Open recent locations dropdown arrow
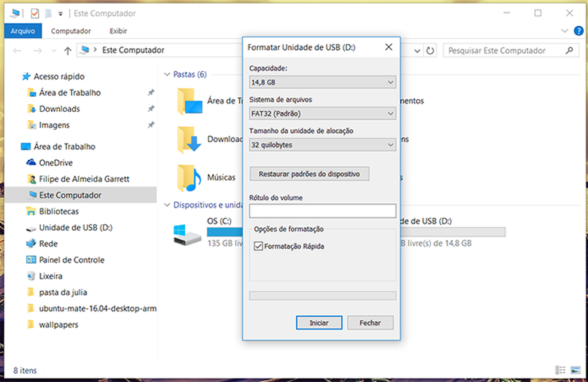Image resolution: width=588 pixels, height=382 pixels. [54, 51]
